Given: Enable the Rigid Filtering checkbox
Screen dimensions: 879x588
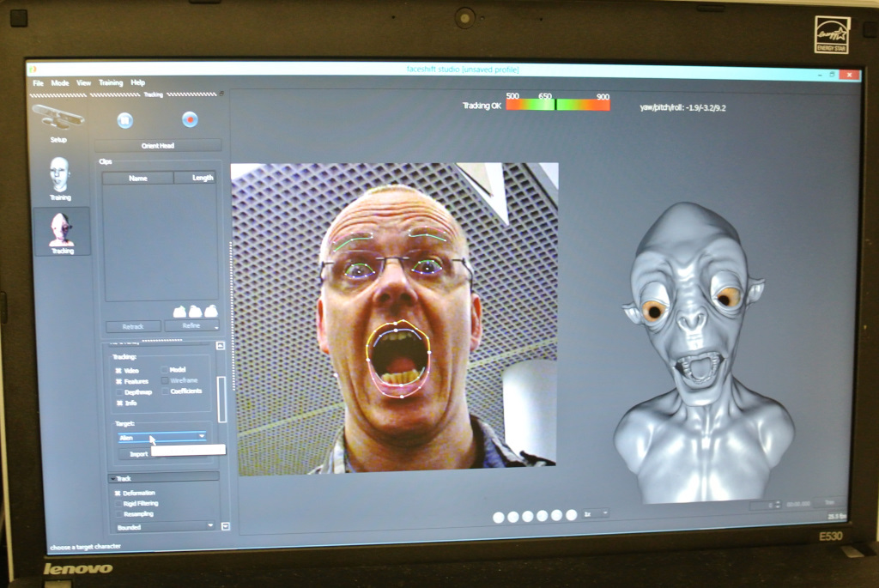Looking at the screenshot, I should (x=118, y=503).
